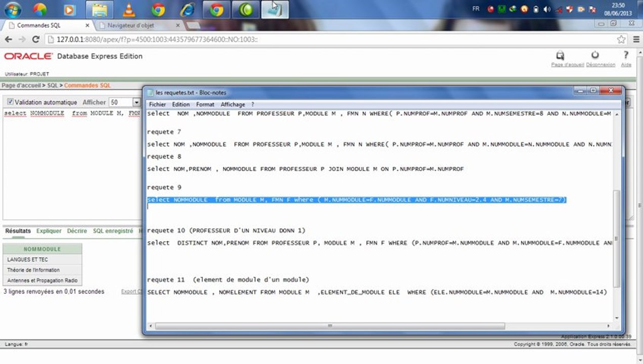The height and width of the screenshot is (364, 643).
Task: Open Windows Explorer folder icon in taskbar
Action: pyautogui.click(x=99, y=9)
